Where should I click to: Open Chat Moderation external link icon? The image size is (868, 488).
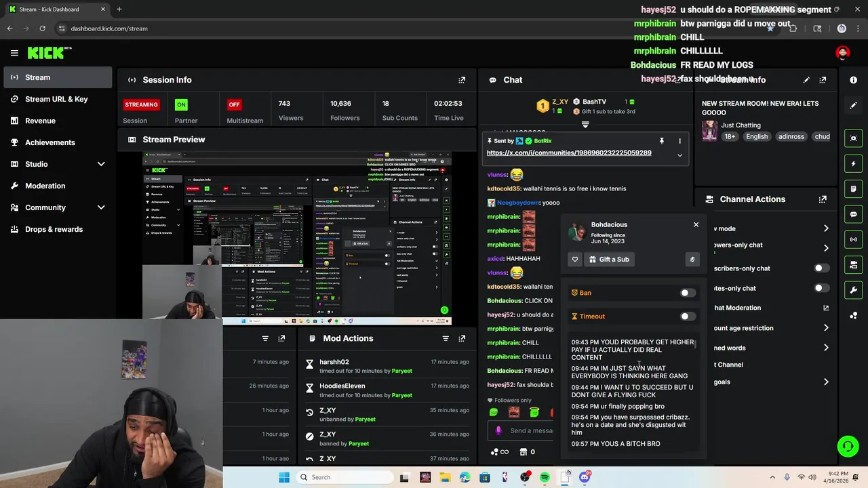pyautogui.click(x=826, y=308)
